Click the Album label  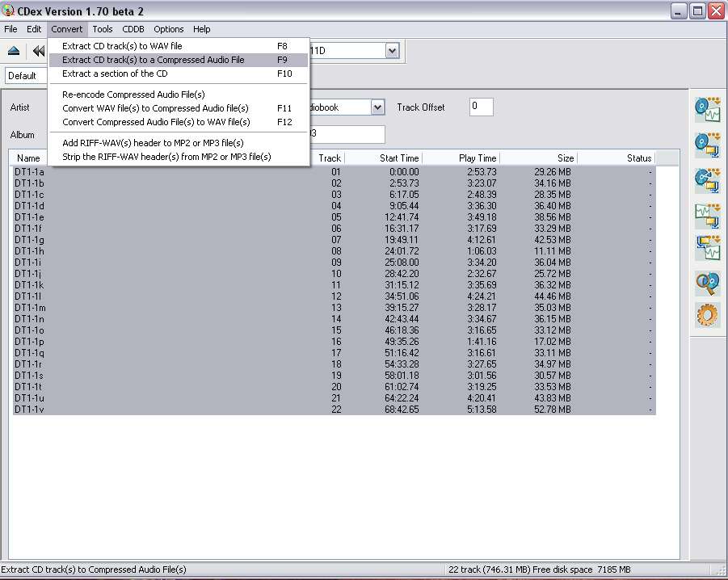[x=23, y=135]
